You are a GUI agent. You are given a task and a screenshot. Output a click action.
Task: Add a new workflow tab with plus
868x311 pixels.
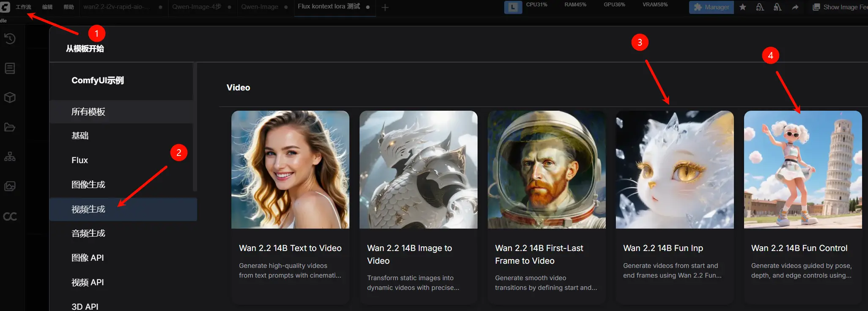385,8
